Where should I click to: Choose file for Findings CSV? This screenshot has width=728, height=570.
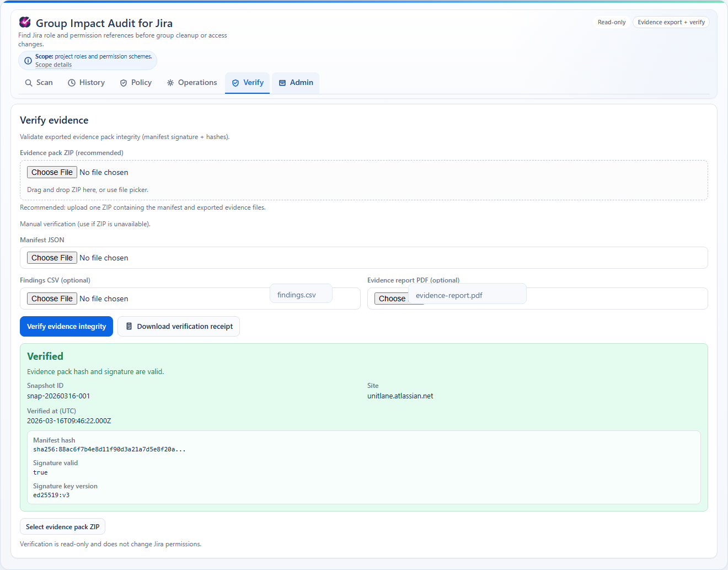52,299
